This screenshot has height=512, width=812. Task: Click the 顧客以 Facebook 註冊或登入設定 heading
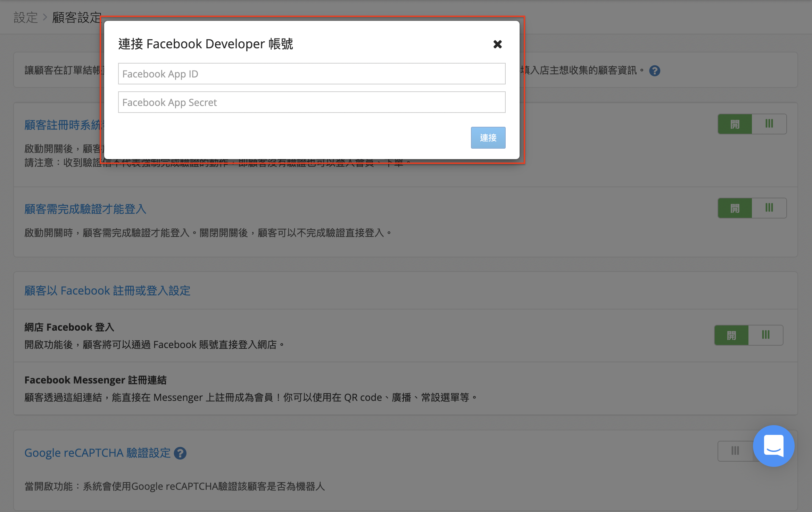tap(107, 290)
